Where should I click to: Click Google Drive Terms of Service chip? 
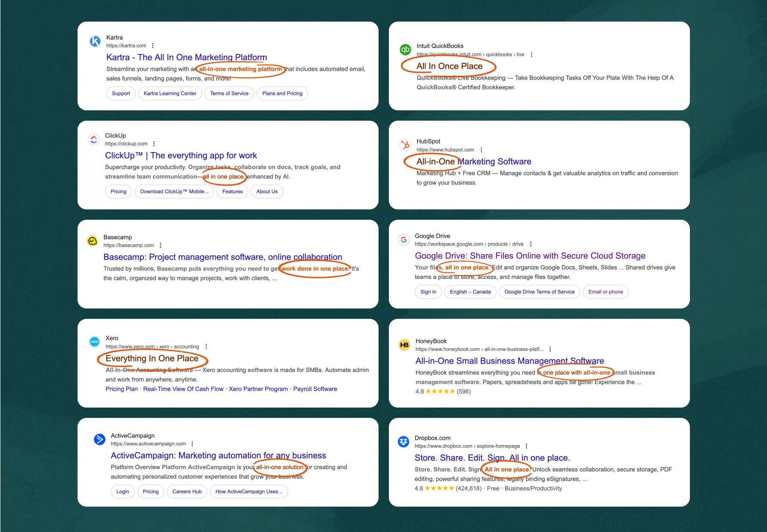(x=540, y=292)
